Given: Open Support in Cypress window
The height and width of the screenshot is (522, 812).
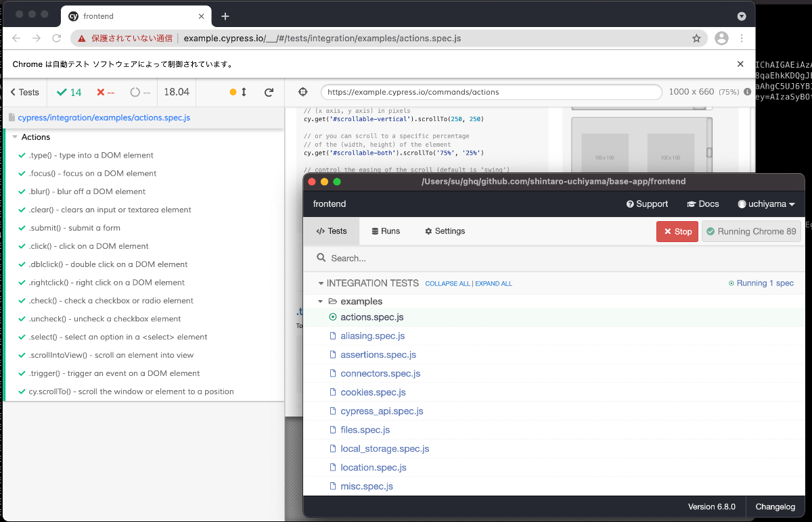Looking at the screenshot, I should click(647, 204).
